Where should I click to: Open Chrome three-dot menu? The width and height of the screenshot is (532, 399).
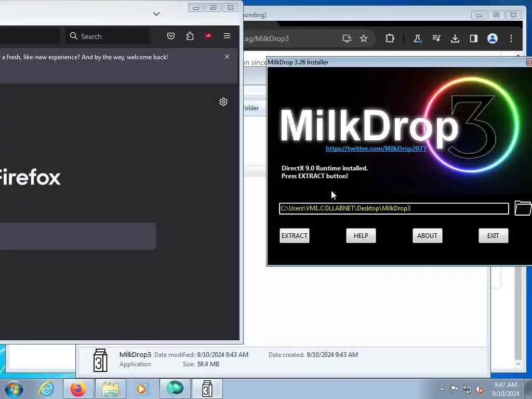point(511,38)
